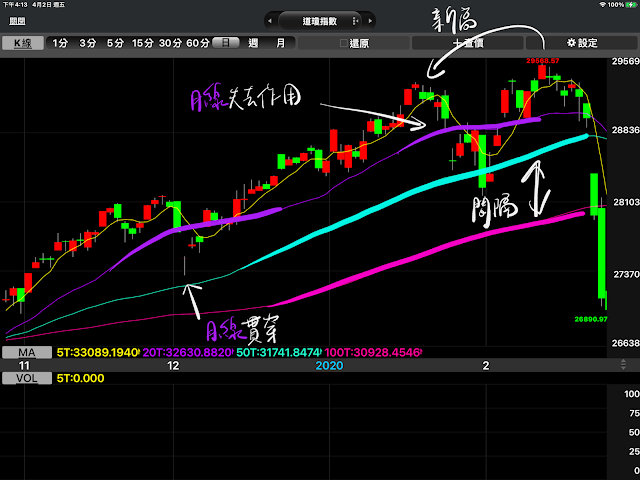
Task: Click the 5T:33089.1940 moving average value
Action: 98,352
